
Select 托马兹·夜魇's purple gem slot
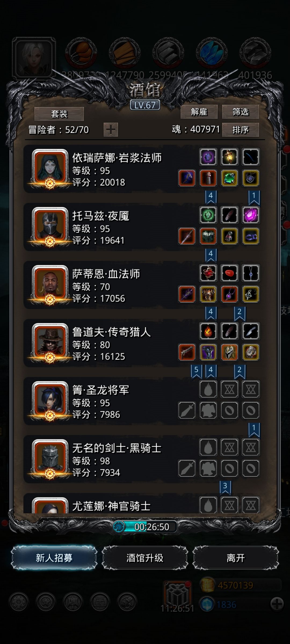tap(251, 215)
